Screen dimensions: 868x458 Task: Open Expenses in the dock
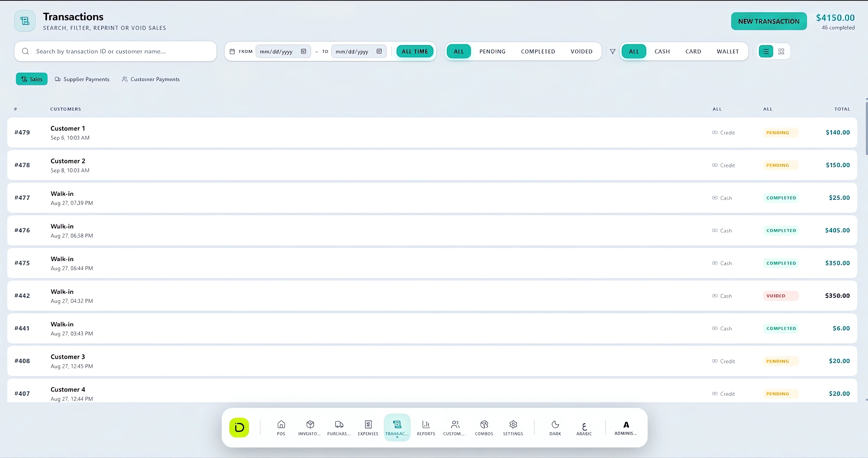tap(368, 427)
